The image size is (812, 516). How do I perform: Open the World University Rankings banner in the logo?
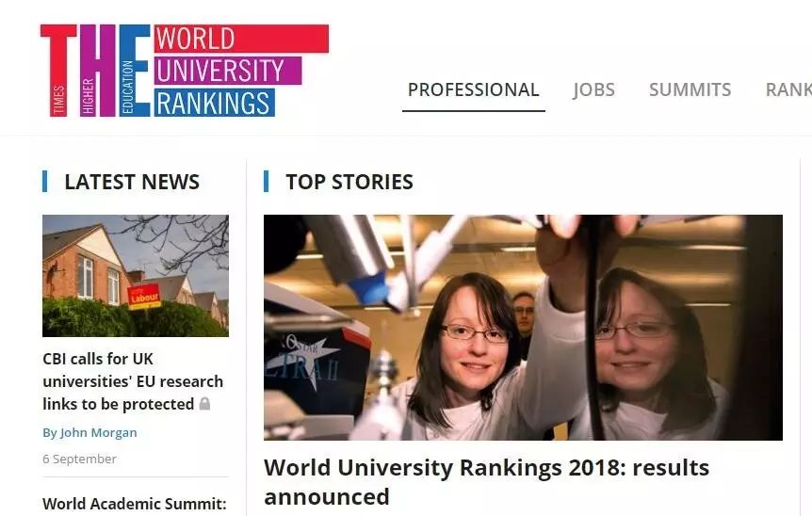[241, 71]
